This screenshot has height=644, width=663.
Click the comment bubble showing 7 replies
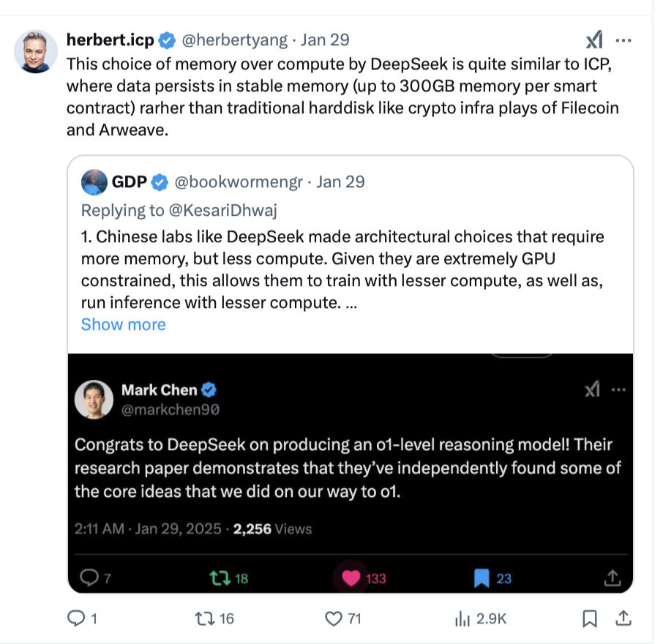pyautogui.click(x=88, y=578)
